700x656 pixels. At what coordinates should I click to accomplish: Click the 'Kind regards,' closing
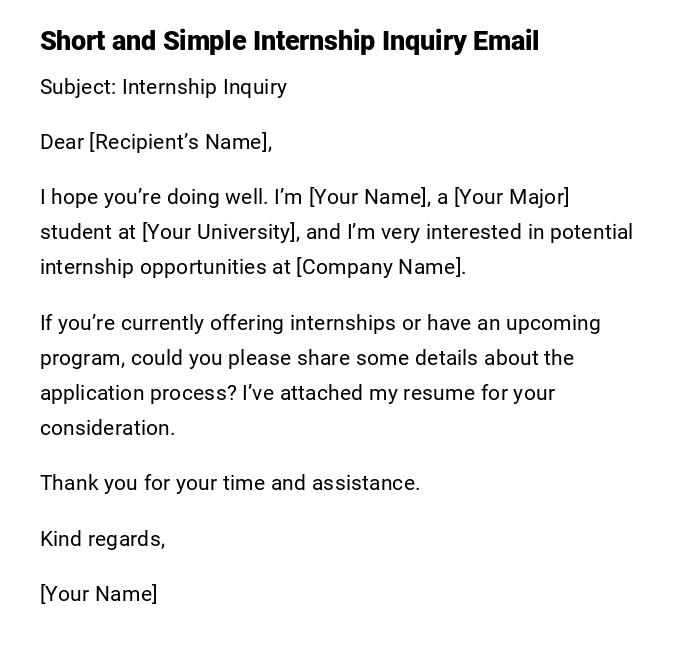(x=102, y=539)
